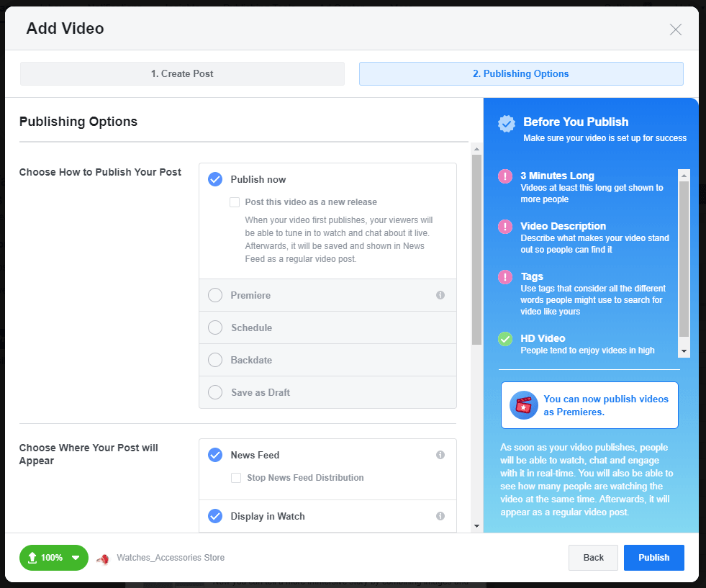Open the News Feed info icon
The height and width of the screenshot is (588, 706).
click(440, 455)
